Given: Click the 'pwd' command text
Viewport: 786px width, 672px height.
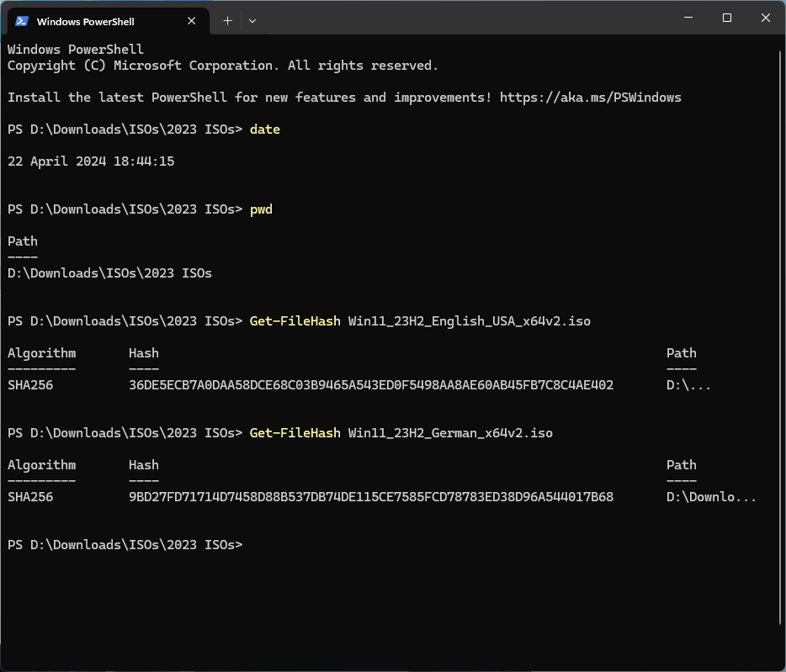Looking at the screenshot, I should (261, 209).
